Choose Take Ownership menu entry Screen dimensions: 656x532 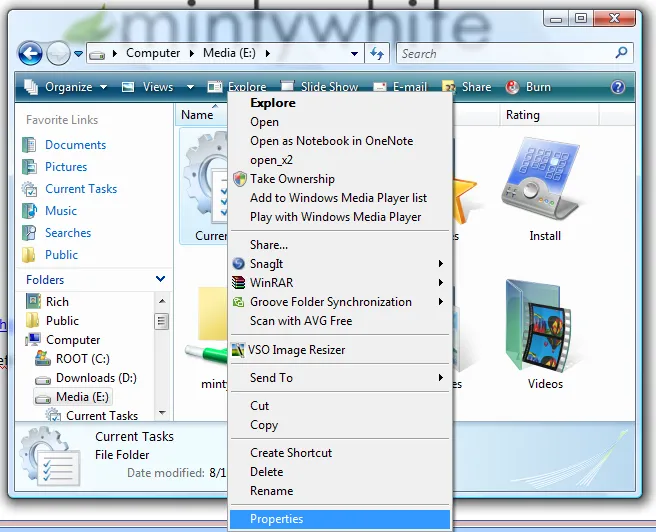click(x=341, y=179)
